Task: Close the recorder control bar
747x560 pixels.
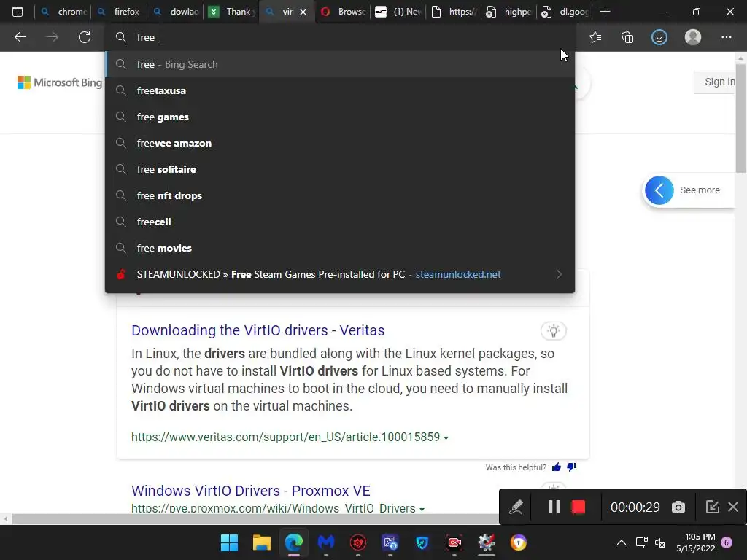Action: click(x=733, y=507)
